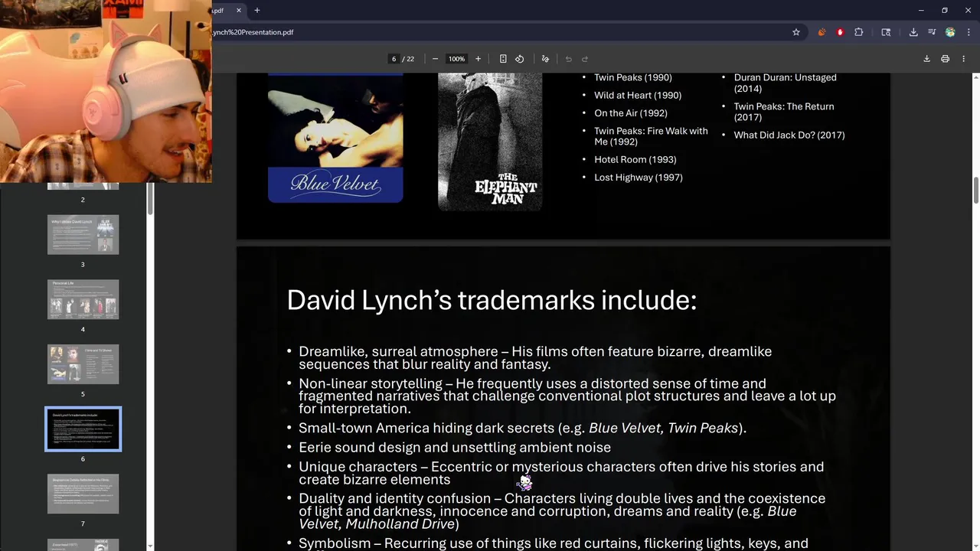Click the thumbnail sidebar scrollbar
Viewport: 980px width, 551px height.
pos(151,199)
